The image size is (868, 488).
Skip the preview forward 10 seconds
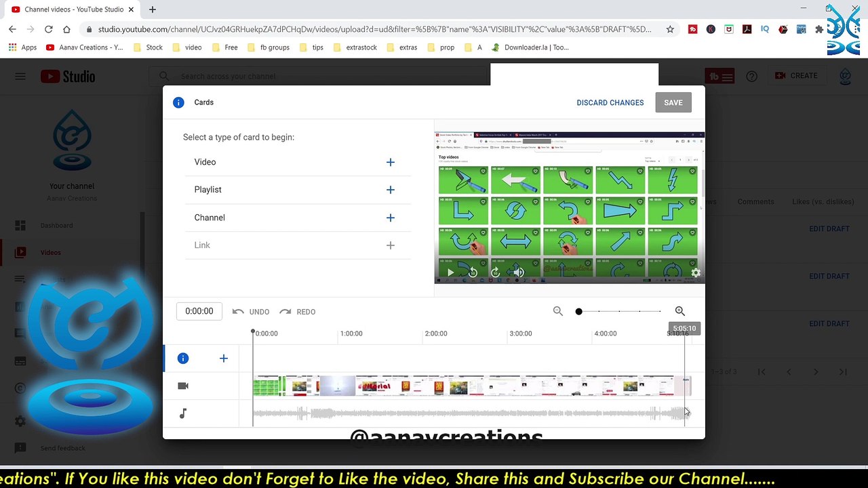point(495,272)
